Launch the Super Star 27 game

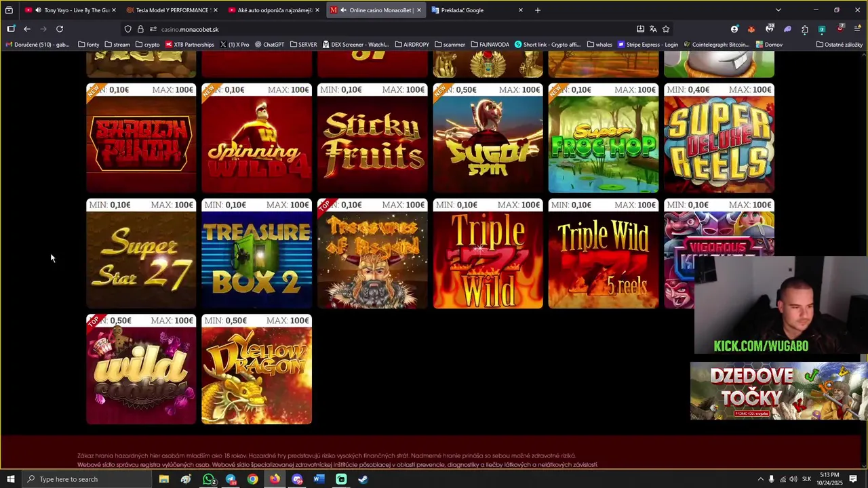(141, 253)
